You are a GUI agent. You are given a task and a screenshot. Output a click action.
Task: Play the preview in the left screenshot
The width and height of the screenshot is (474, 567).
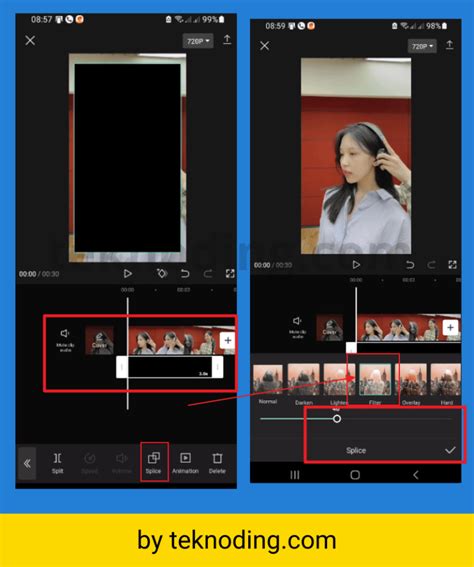[127, 274]
